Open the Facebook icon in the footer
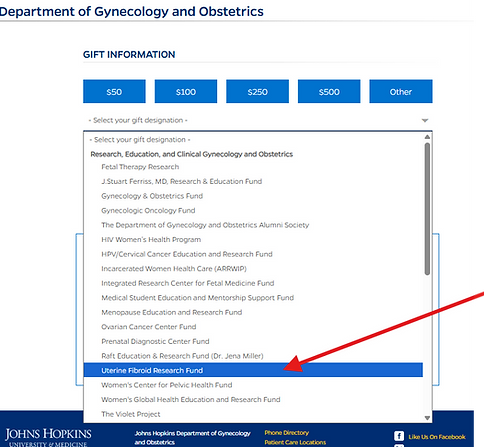 (399, 436)
